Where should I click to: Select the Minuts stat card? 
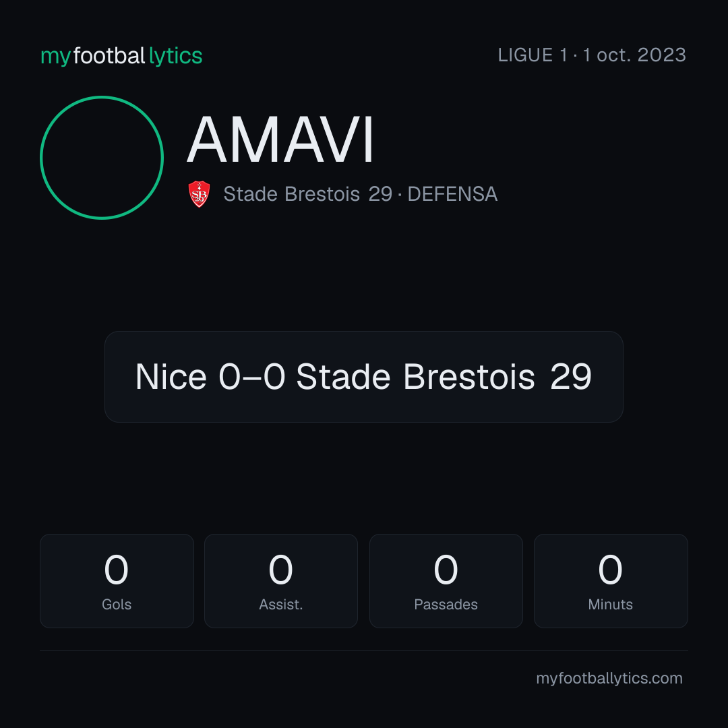click(x=611, y=581)
